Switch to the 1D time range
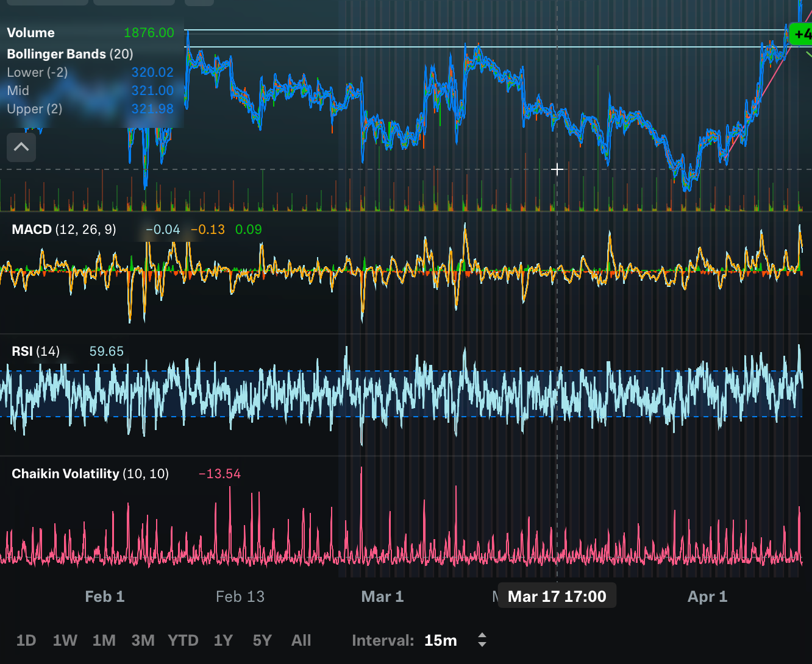812x664 pixels. pyautogui.click(x=26, y=640)
